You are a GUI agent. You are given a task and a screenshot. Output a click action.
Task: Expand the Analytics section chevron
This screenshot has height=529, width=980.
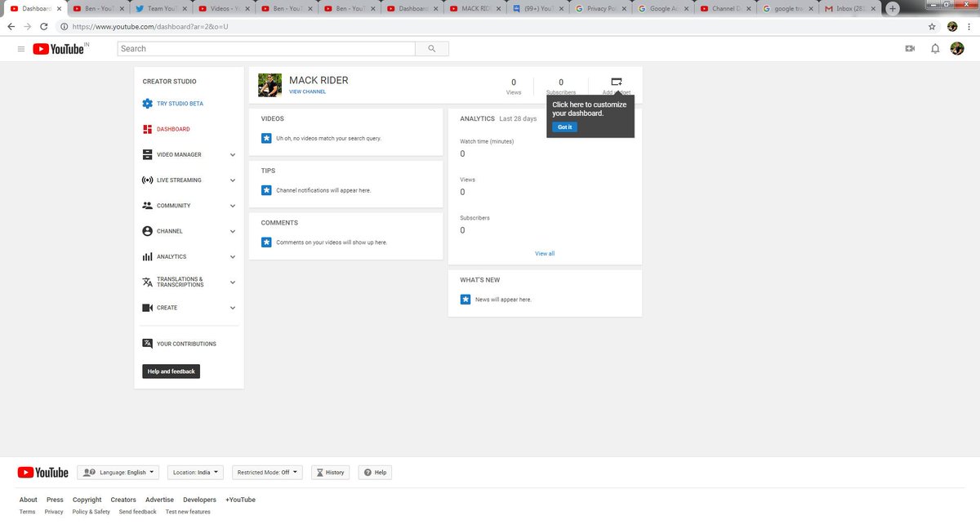[x=233, y=257]
